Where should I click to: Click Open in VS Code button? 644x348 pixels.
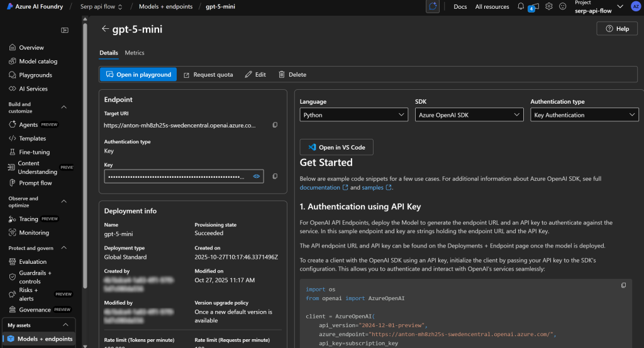pyautogui.click(x=336, y=147)
